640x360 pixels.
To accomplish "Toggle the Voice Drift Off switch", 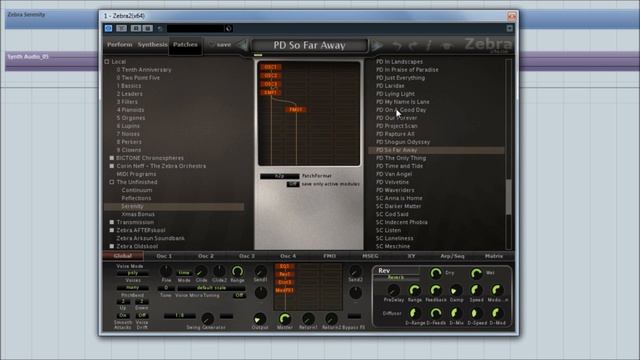I will click(x=142, y=316).
